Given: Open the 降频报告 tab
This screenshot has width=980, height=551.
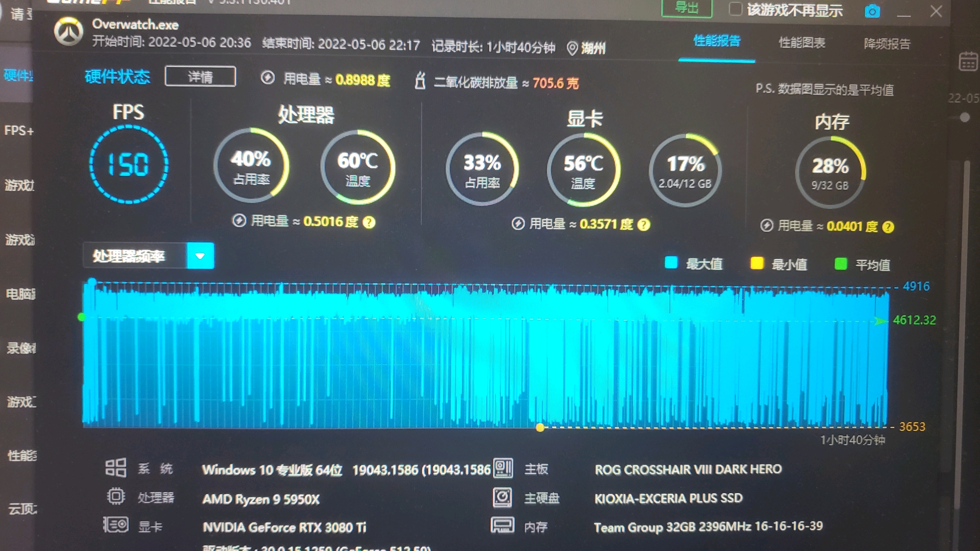Looking at the screenshot, I should 887,44.
